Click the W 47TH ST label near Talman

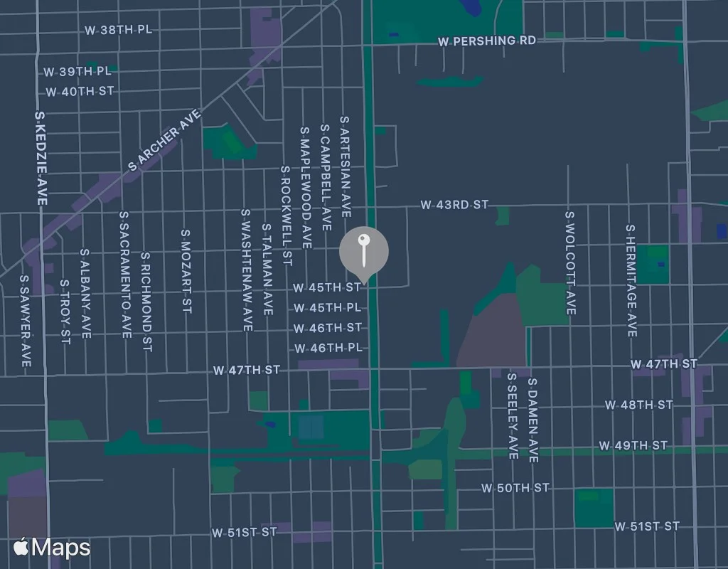tap(247, 370)
